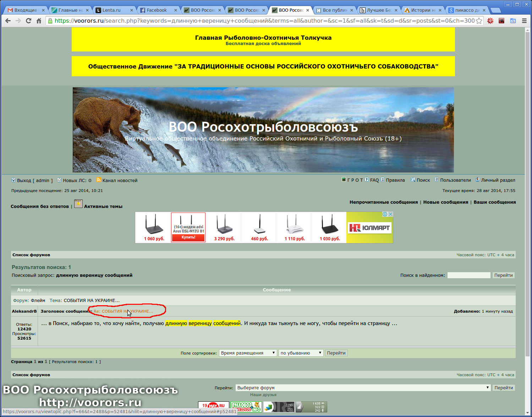Click the RSS icon for Канал новостей
Viewport: 532px width, 417px height.
[x=99, y=180]
